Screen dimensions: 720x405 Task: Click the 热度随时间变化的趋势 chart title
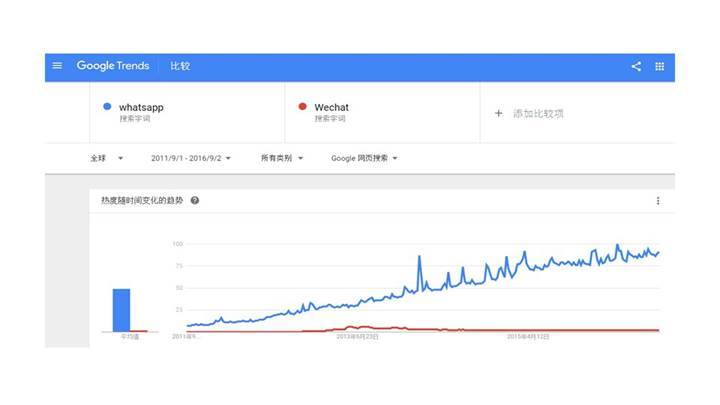[142, 200]
